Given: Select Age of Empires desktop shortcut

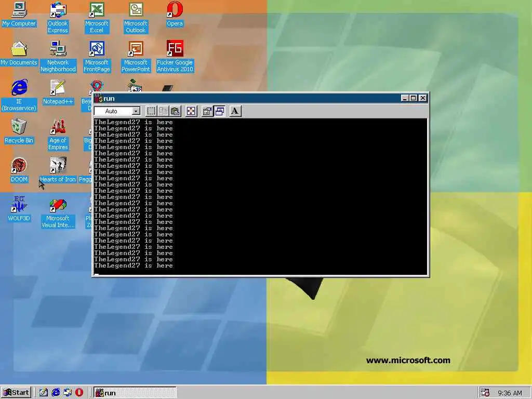Looking at the screenshot, I should (x=58, y=135).
